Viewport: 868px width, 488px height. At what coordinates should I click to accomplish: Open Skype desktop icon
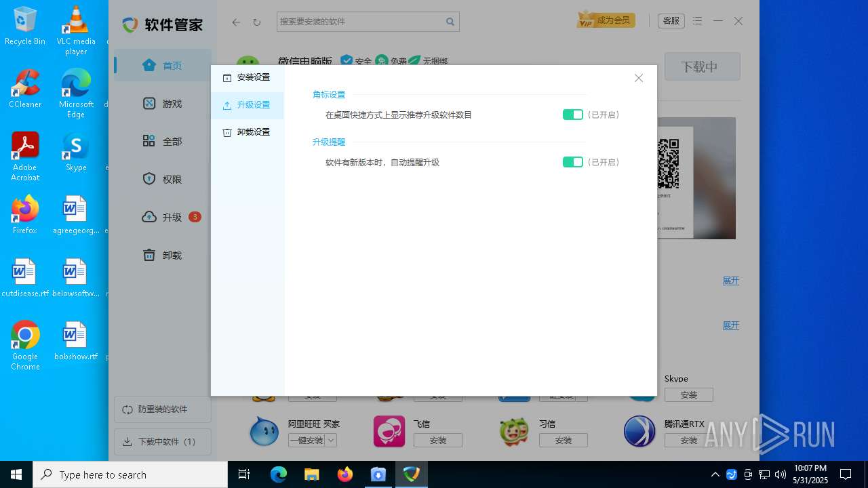point(76,152)
